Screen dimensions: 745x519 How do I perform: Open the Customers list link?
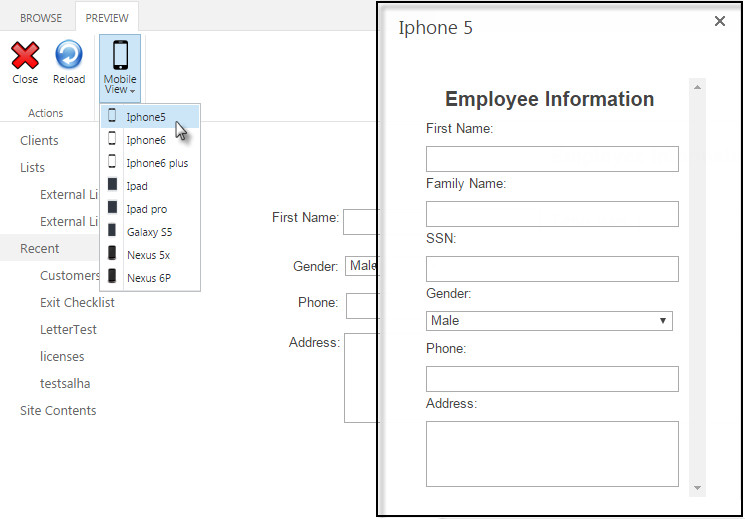pos(70,276)
